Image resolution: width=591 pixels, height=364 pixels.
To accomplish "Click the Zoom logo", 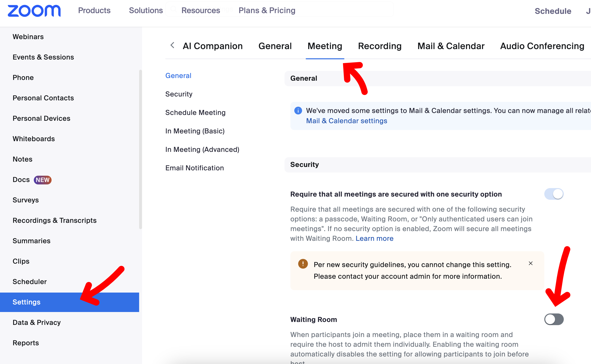I will [x=34, y=11].
